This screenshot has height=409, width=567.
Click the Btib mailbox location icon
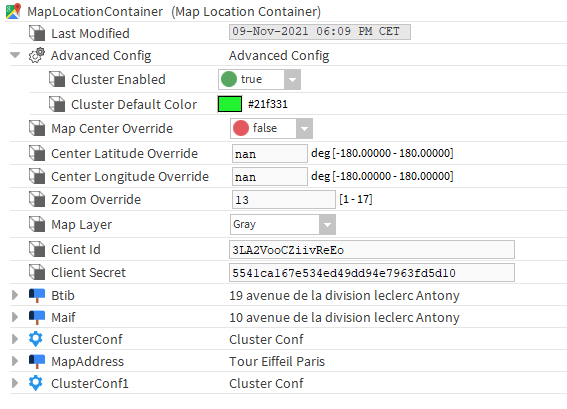click(37, 295)
